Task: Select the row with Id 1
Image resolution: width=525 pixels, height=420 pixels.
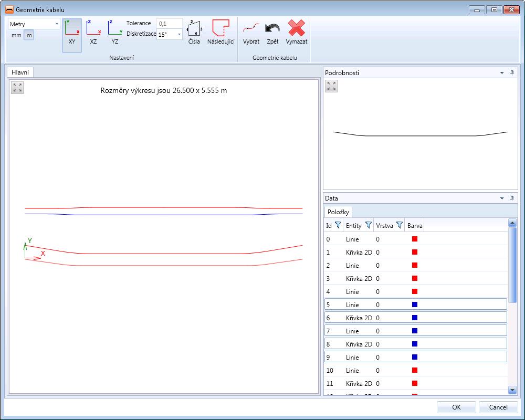Action: coord(415,252)
